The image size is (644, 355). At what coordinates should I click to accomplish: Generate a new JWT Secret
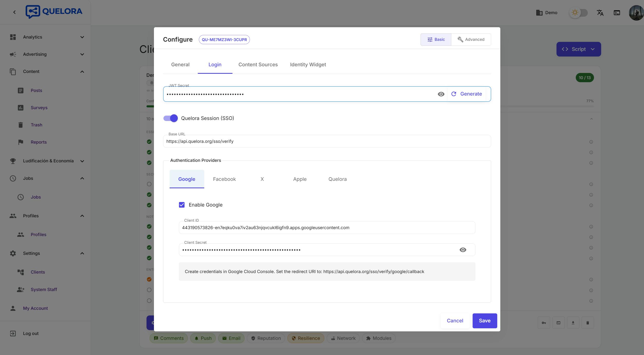[x=467, y=94]
